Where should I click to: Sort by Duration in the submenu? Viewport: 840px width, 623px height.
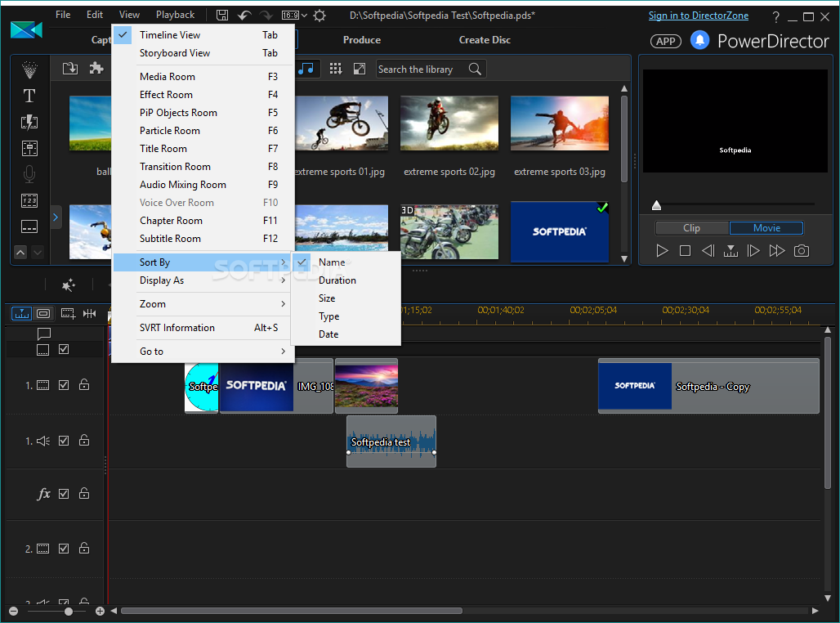[346, 280]
